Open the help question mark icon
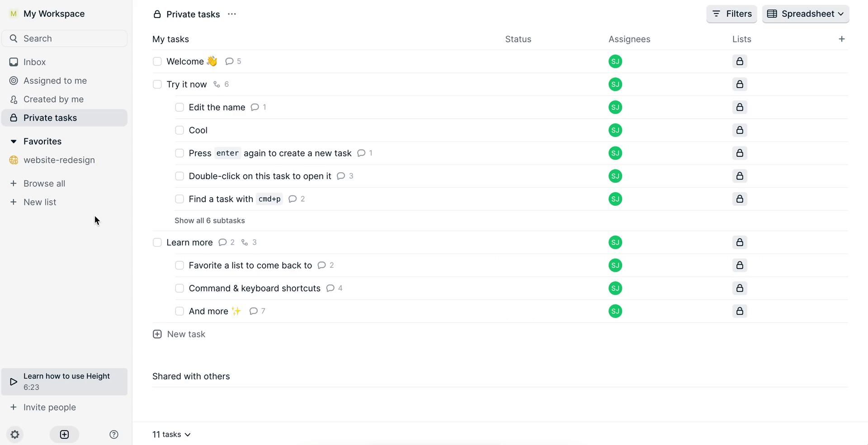868x445 pixels. [x=114, y=435]
